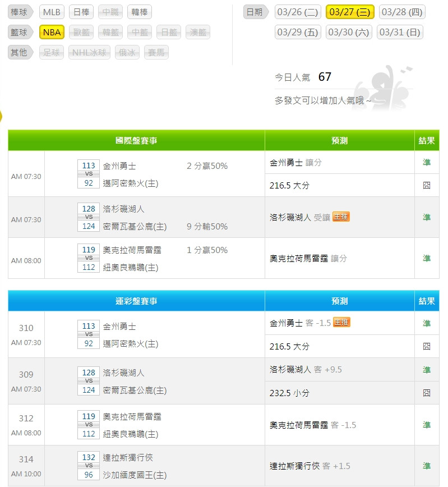This screenshot has height=487, width=448.
Task: Click the game number 310
Action: tap(26, 328)
